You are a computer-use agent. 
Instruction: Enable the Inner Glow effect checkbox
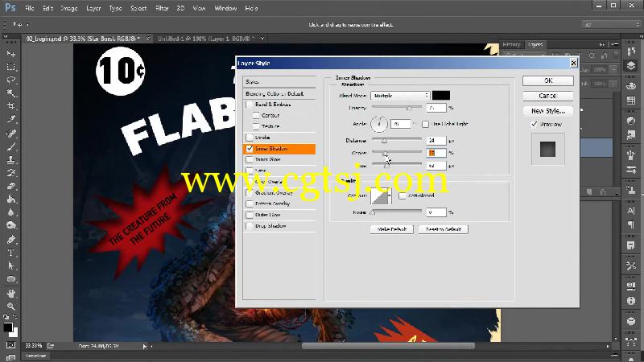coord(250,159)
